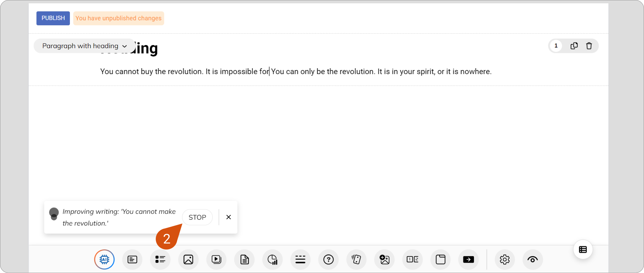Click the PUBLISH button
Screen dimensions: 644x273
53,18
